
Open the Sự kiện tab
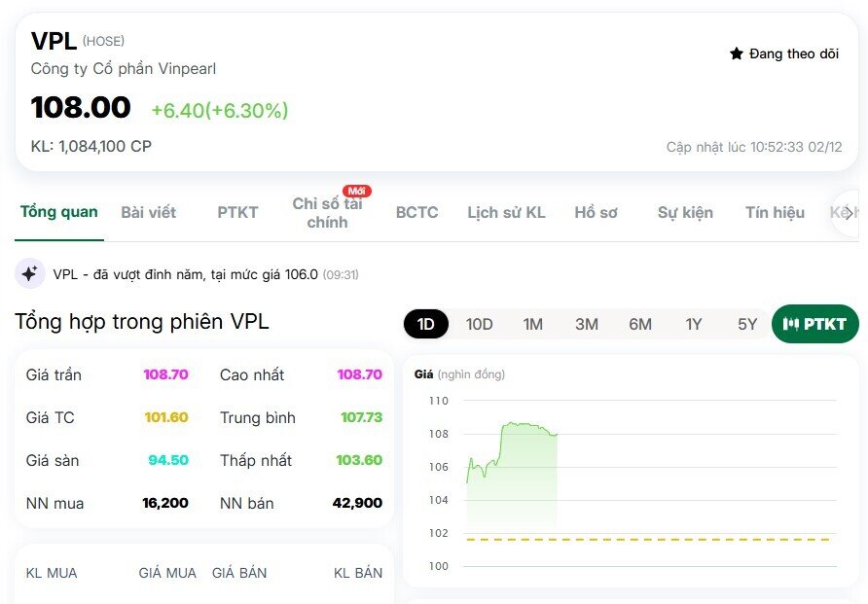click(x=685, y=212)
